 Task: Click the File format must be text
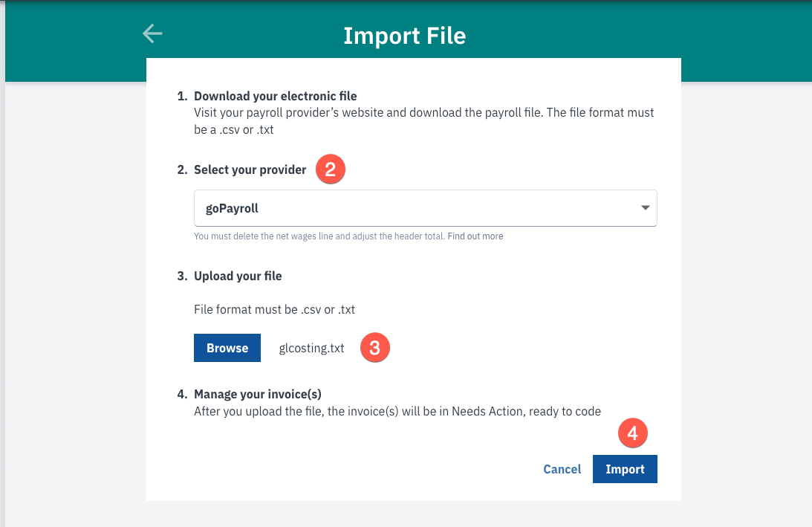(x=274, y=309)
